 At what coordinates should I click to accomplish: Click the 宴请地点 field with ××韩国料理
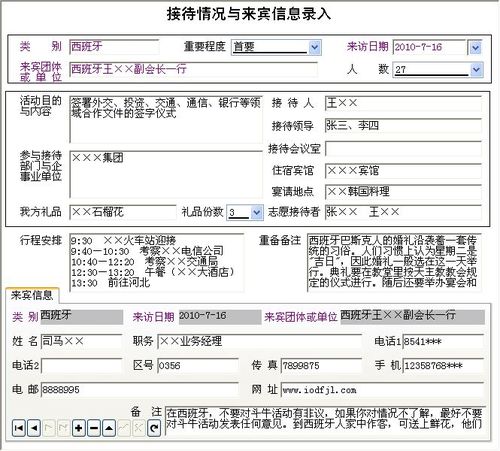pyautogui.click(x=403, y=192)
